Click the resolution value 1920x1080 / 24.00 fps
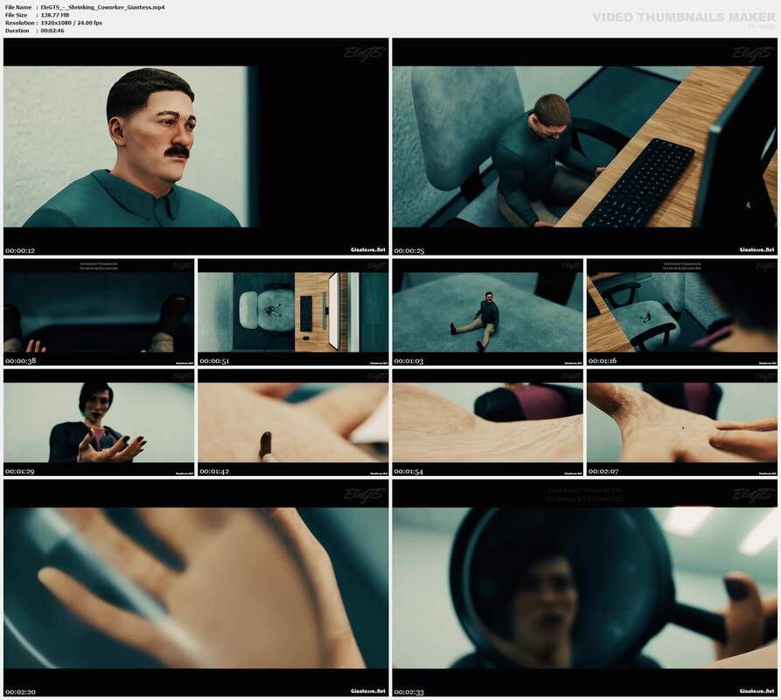 (71, 23)
